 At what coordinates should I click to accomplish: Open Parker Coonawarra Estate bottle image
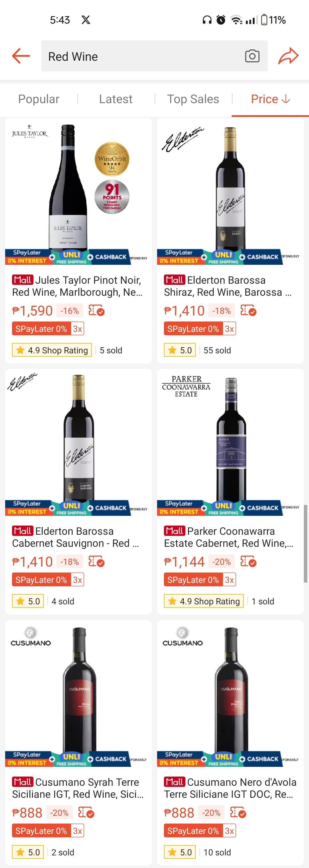click(230, 438)
